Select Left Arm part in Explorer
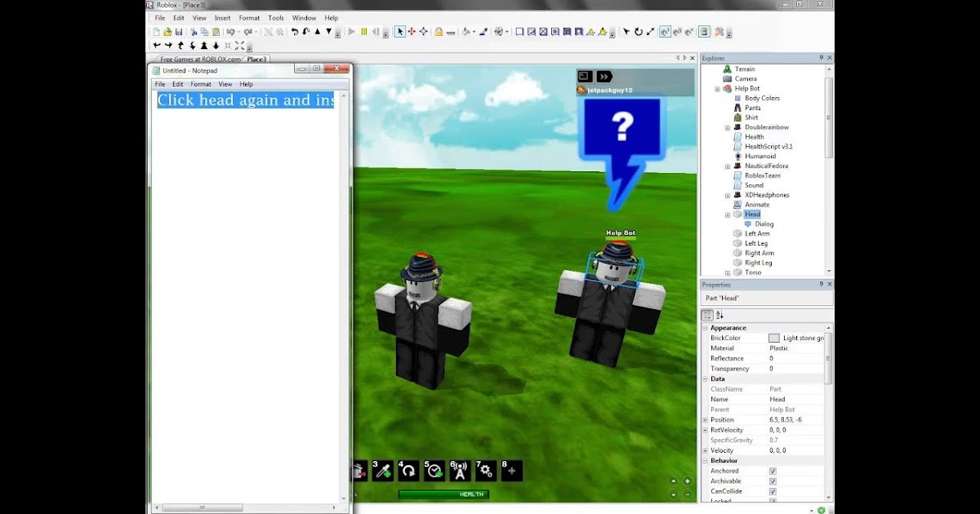Image resolution: width=980 pixels, height=514 pixels. pyautogui.click(x=757, y=233)
